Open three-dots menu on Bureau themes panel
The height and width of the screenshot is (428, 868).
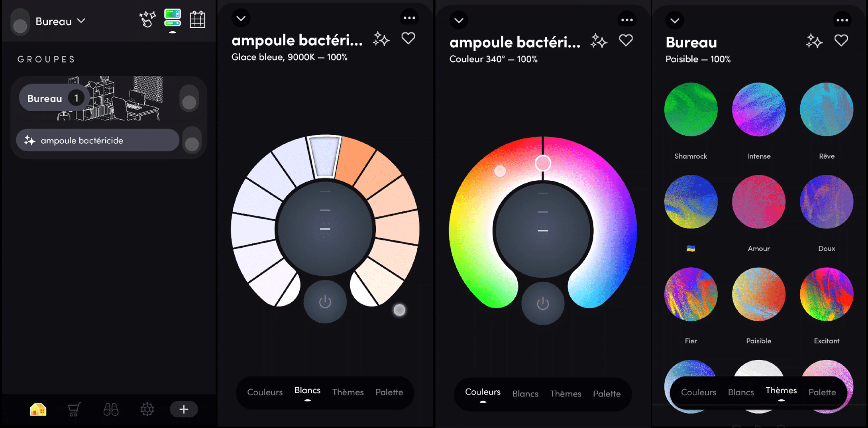click(x=842, y=20)
